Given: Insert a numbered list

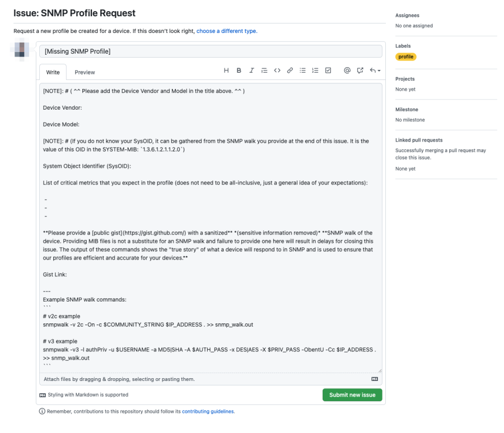Looking at the screenshot, I should 315,70.
